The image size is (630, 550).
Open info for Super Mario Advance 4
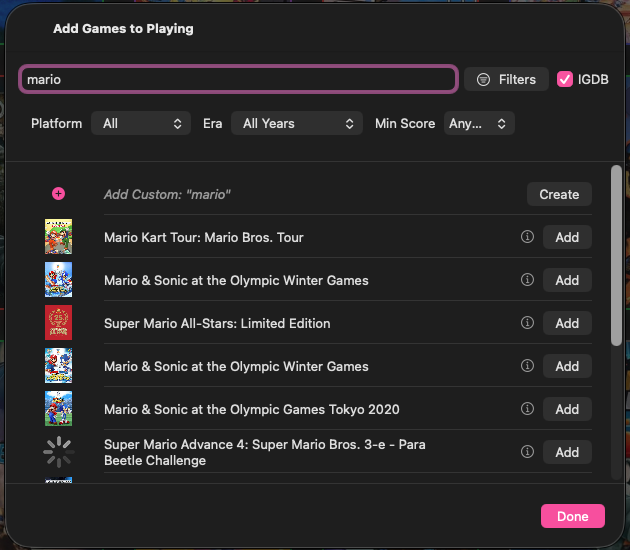(527, 452)
